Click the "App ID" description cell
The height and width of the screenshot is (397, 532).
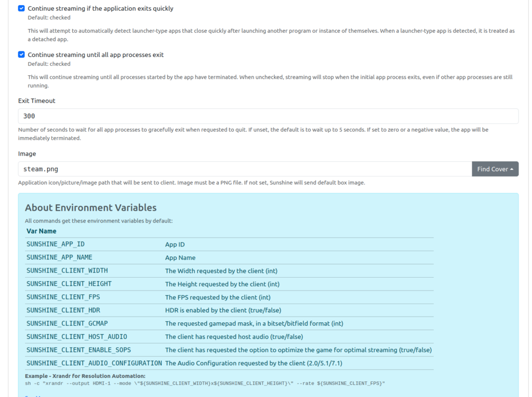point(175,244)
